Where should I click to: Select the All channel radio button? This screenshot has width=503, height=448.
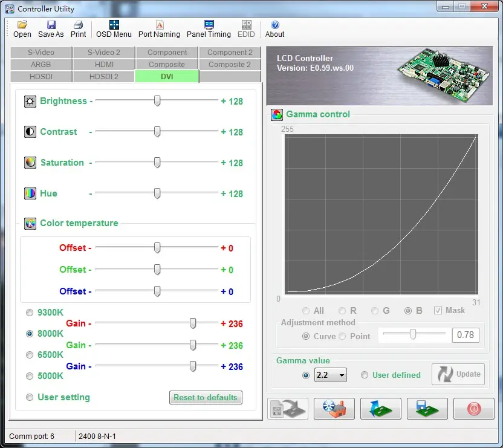point(306,311)
